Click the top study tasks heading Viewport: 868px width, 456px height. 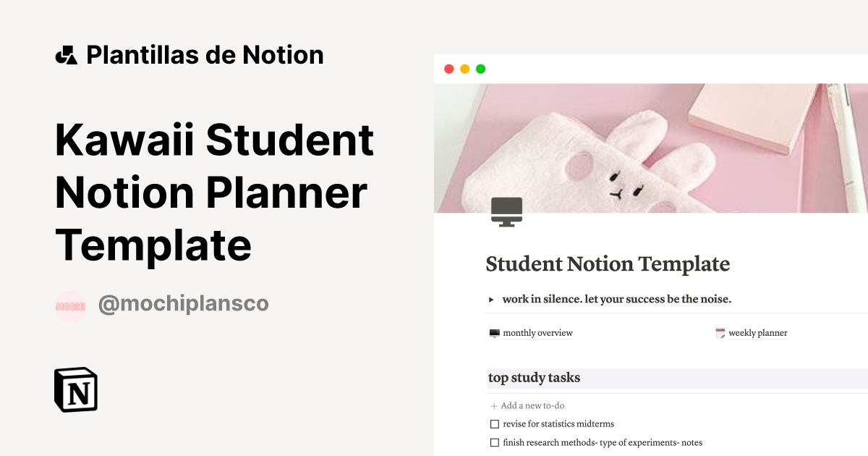click(535, 378)
